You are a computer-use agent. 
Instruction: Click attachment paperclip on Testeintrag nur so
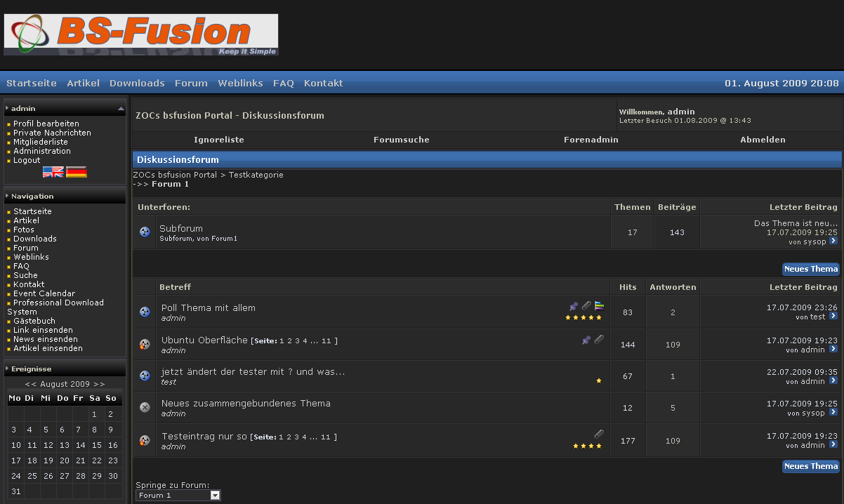599,434
